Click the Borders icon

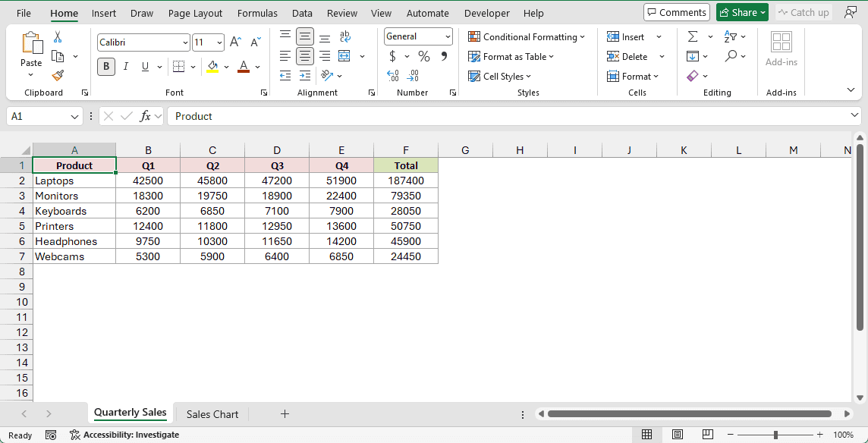click(178, 67)
